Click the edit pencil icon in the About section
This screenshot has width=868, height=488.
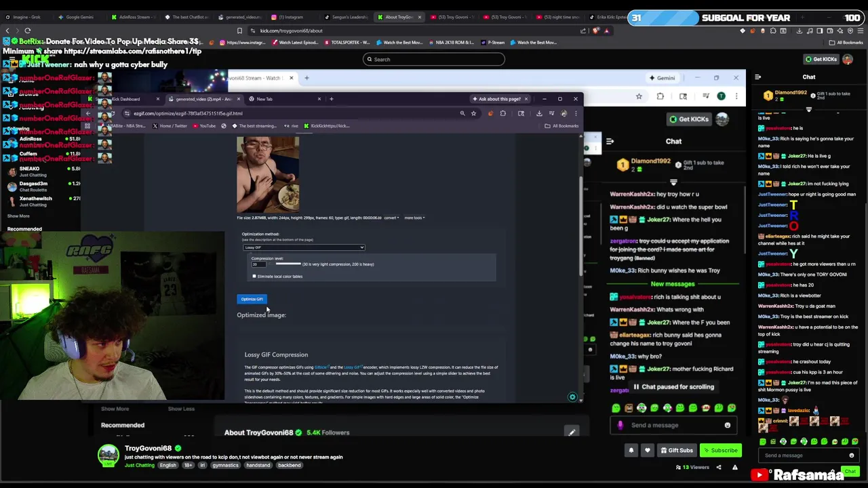[572, 432]
